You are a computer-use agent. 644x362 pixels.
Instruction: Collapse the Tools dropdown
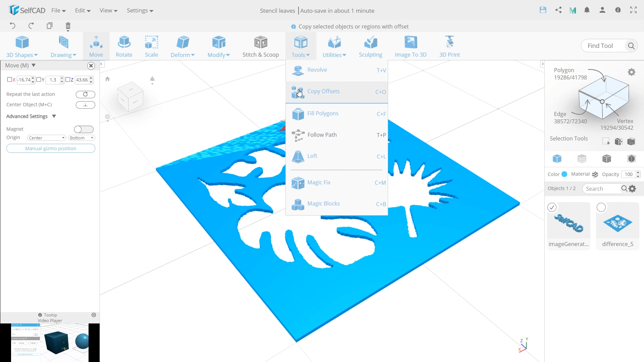301,46
